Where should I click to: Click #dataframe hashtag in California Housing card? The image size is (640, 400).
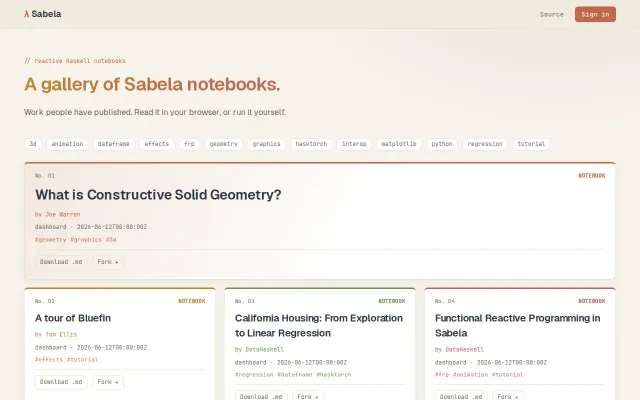(x=295, y=375)
